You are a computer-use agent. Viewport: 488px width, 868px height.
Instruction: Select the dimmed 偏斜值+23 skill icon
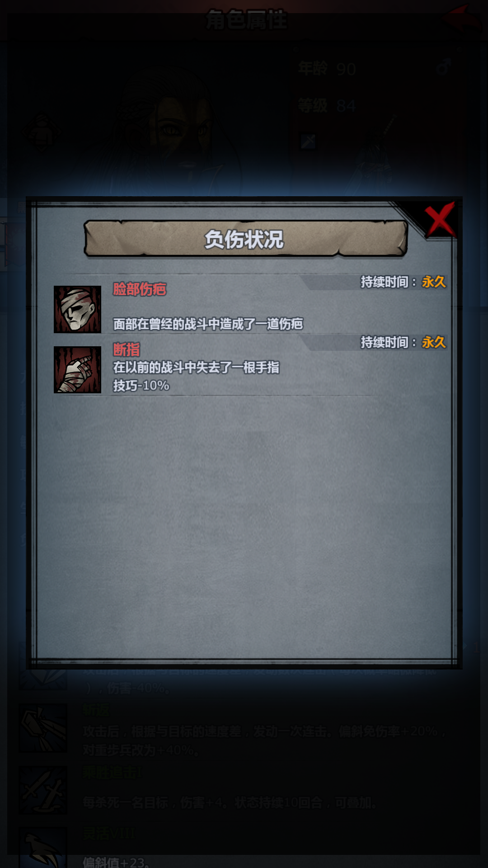[x=43, y=848]
